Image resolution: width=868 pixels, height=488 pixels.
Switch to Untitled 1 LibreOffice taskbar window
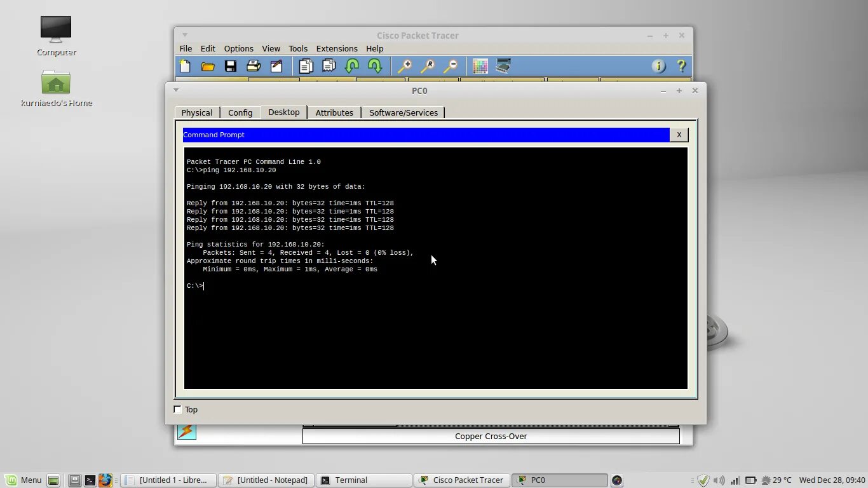point(168,480)
